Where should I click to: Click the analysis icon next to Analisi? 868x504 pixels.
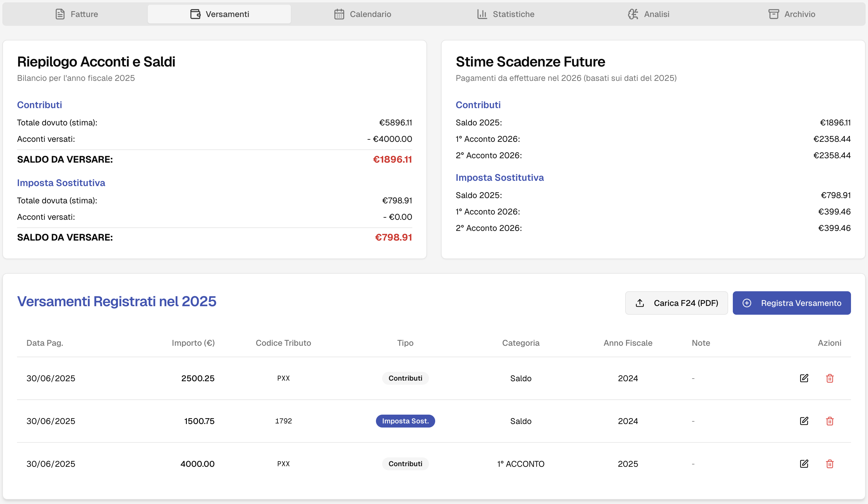(x=633, y=14)
